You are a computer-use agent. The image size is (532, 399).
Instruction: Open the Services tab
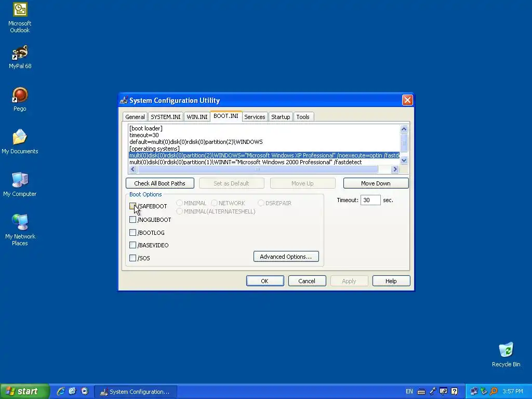coord(255,117)
